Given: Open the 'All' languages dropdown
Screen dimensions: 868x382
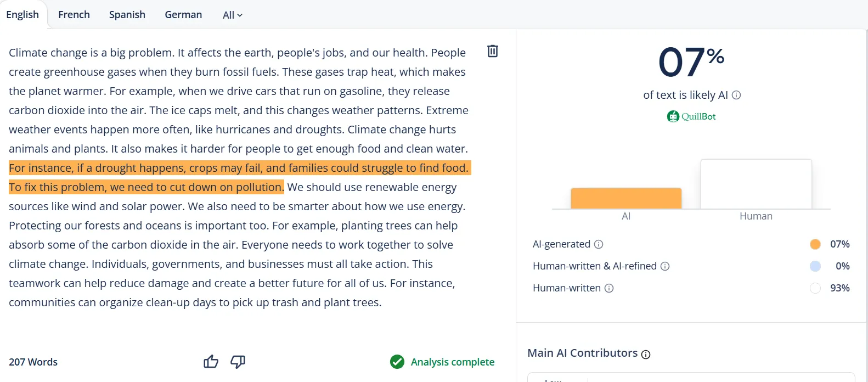Looking at the screenshot, I should [x=232, y=15].
